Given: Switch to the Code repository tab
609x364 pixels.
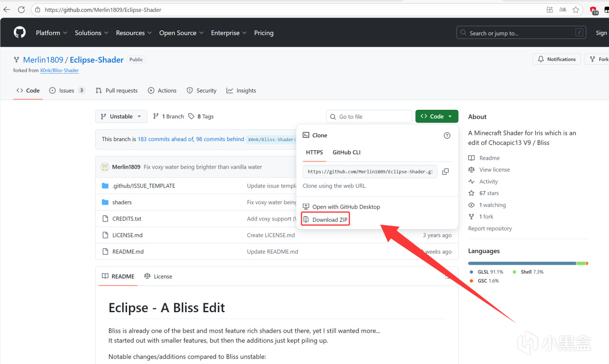Looking at the screenshot, I should tap(28, 90).
